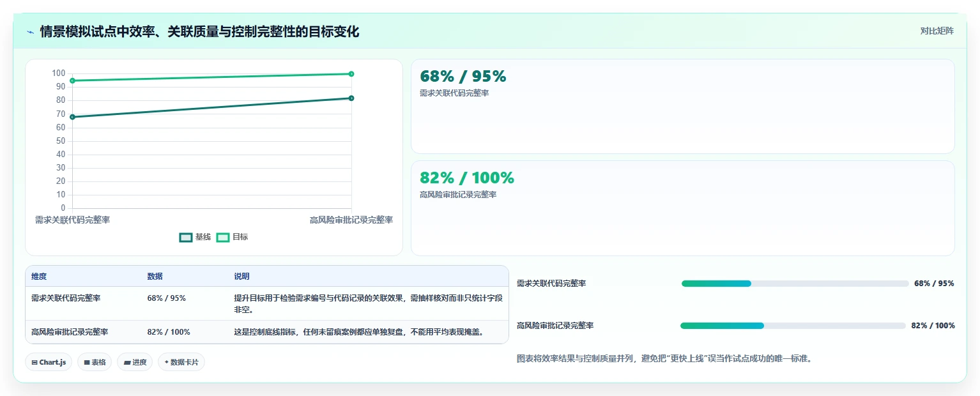Screen dimensions: 980x396
Task: Click the 68% / 95% stat card
Action: pos(682,106)
